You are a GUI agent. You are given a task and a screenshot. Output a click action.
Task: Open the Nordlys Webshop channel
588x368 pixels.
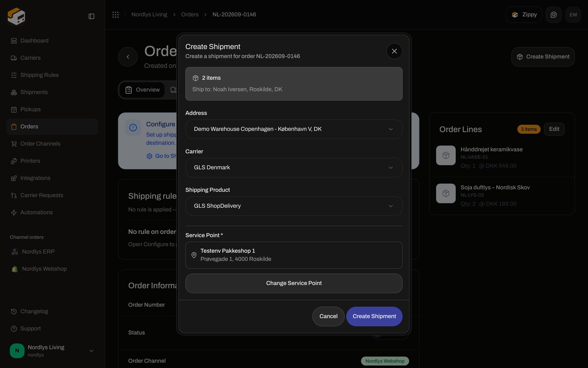click(x=52, y=269)
